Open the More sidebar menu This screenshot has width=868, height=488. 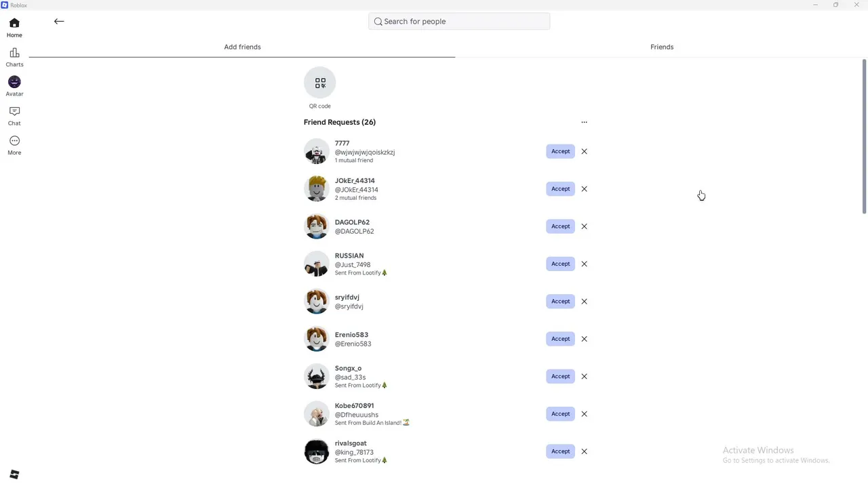(x=14, y=146)
